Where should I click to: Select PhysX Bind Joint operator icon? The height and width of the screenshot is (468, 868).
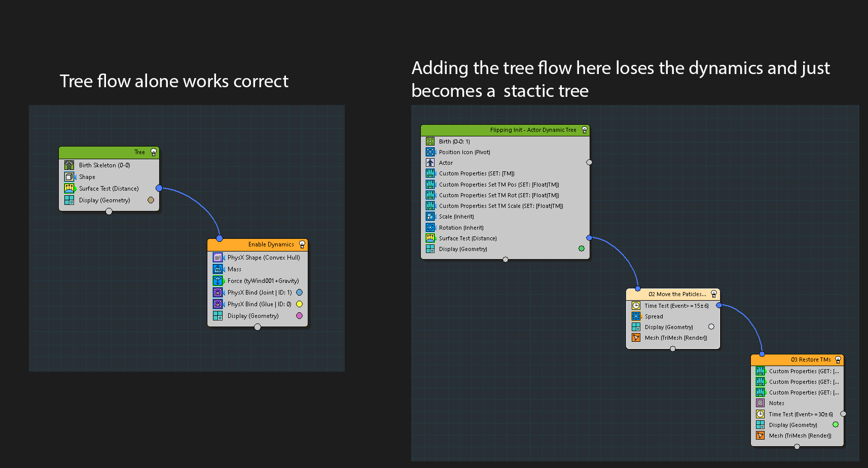pos(218,292)
